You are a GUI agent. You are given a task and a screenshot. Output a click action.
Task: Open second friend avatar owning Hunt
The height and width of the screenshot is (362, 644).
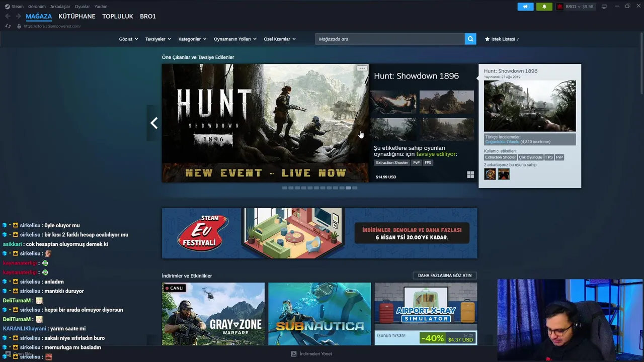click(504, 174)
